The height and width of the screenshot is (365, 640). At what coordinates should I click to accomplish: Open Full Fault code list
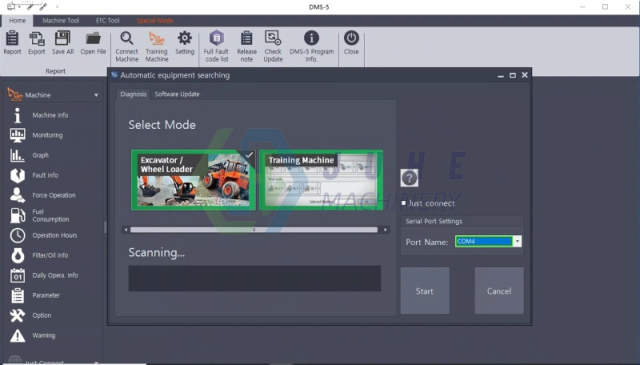[216, 47]
